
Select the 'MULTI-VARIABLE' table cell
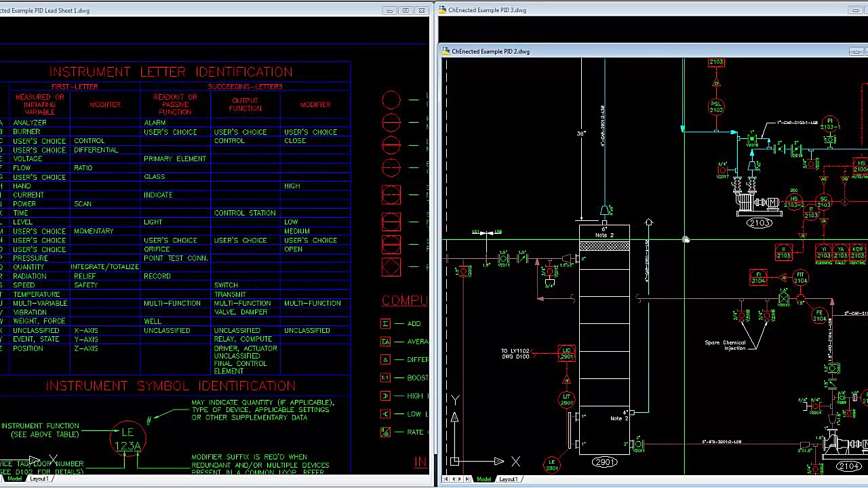point(40,303)
